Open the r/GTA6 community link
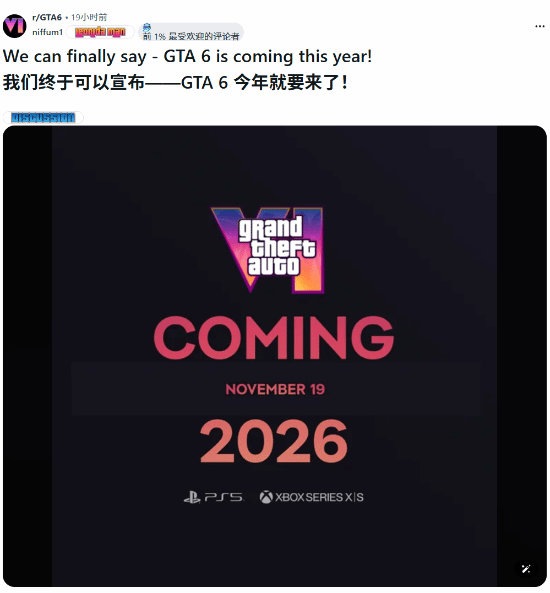550x593 pixels. tap(47, 17)
